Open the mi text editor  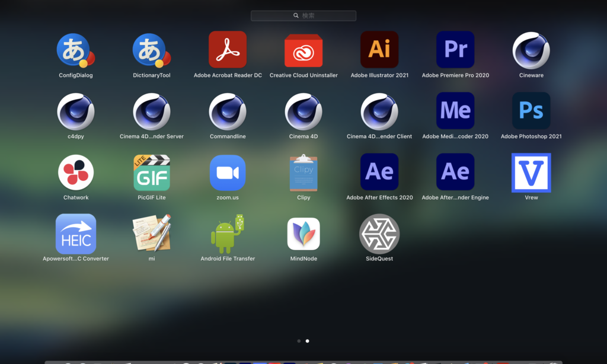(x=152, y=234)
